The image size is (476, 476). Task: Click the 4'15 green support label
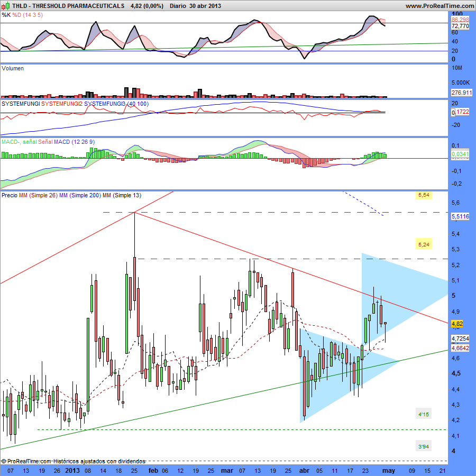tap(424, 414)
